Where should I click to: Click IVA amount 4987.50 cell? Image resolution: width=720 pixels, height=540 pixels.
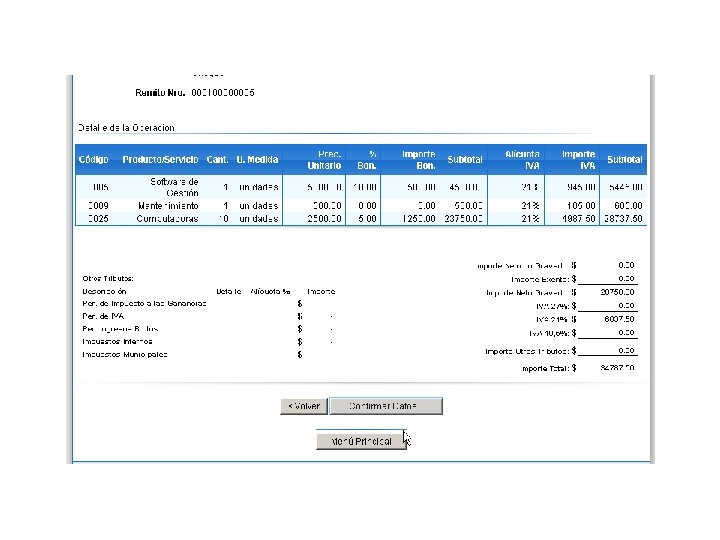tap(579, 219)
